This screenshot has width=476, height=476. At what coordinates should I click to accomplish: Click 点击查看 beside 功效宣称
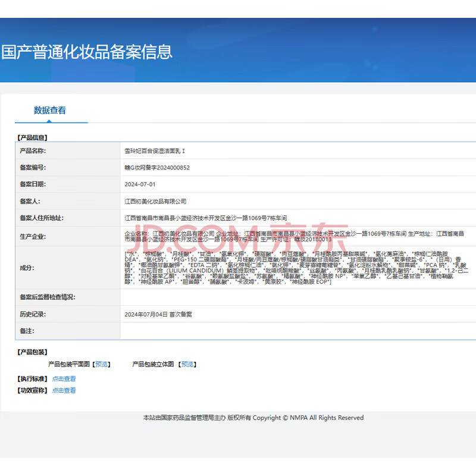(64, 390)
